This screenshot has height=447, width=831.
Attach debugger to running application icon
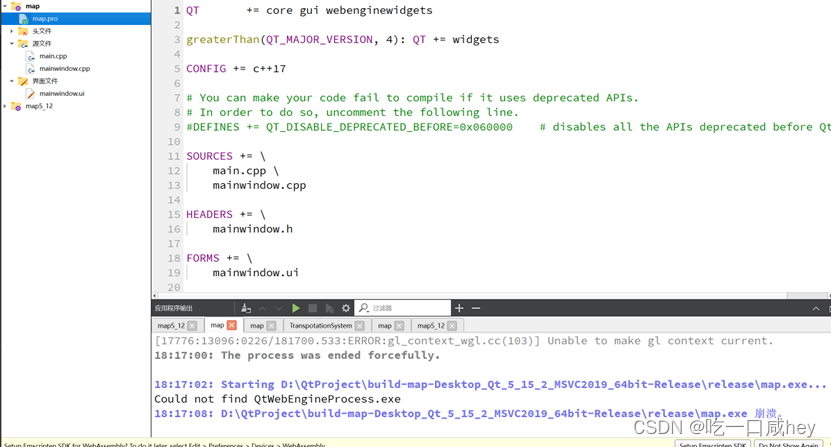[x=329, y=308]
